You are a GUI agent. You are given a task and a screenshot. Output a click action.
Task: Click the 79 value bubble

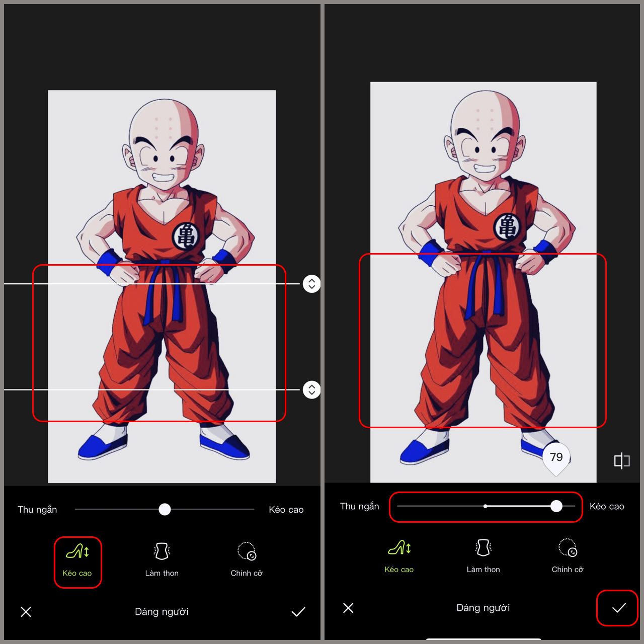click(556, 457)
